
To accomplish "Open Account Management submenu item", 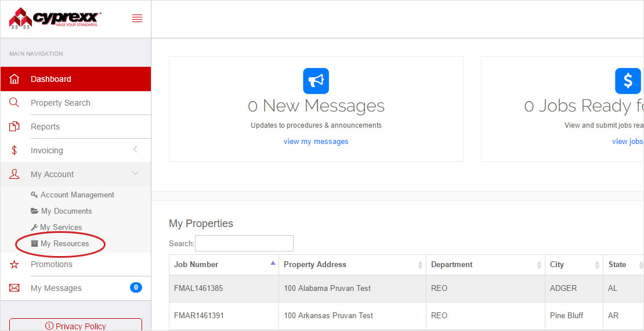I will coord(77,195).
